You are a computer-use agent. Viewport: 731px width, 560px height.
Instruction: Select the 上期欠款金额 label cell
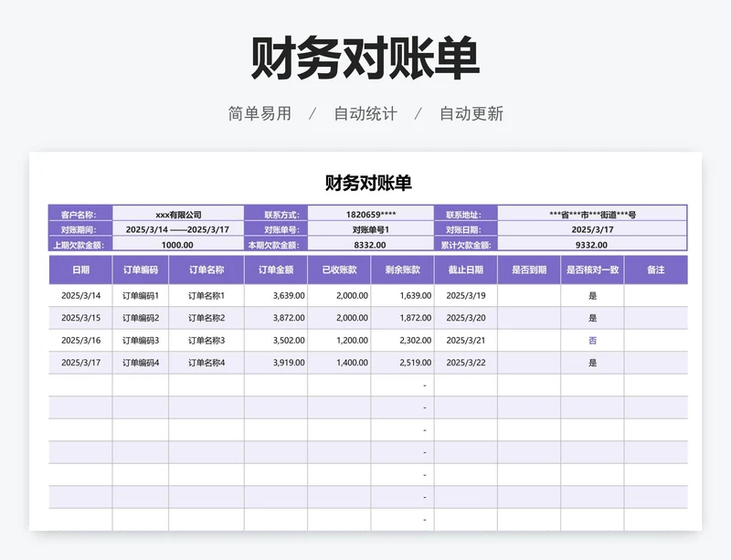coord(80,244)
